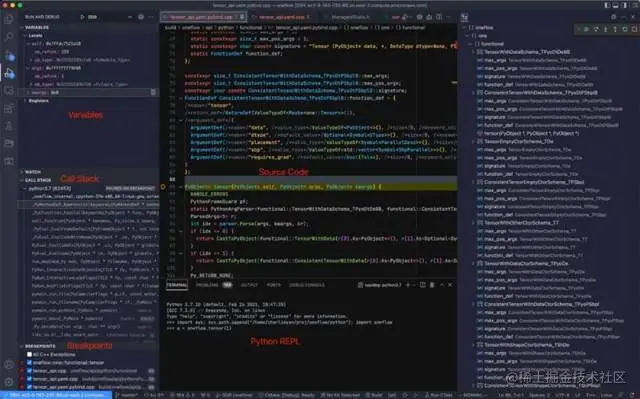Collapse the self variable
The image size is (640, 399).
[28, 44]
